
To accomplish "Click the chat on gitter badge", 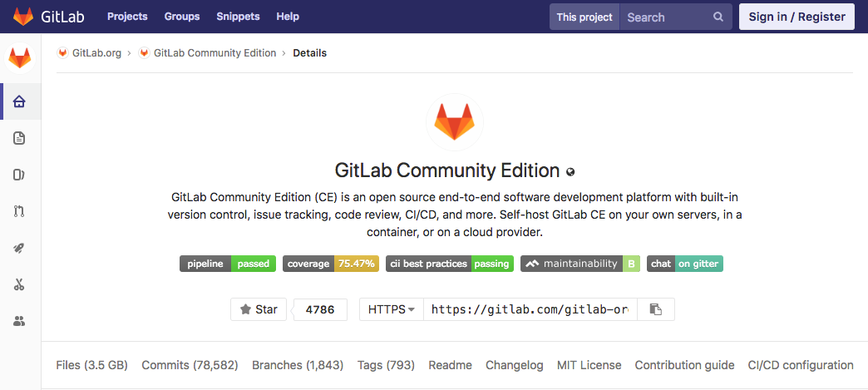I will tap(685, 264).
